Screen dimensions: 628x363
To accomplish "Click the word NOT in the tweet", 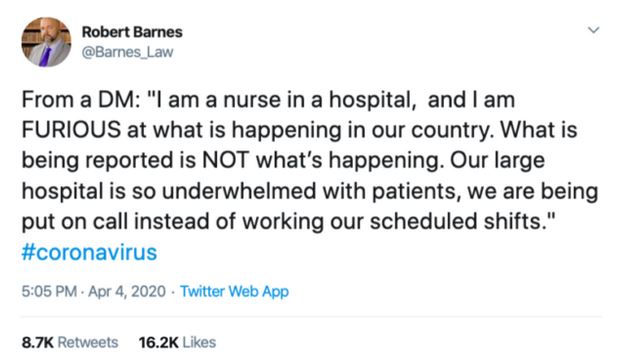I will pyautogui.click(x=225, y=160).
